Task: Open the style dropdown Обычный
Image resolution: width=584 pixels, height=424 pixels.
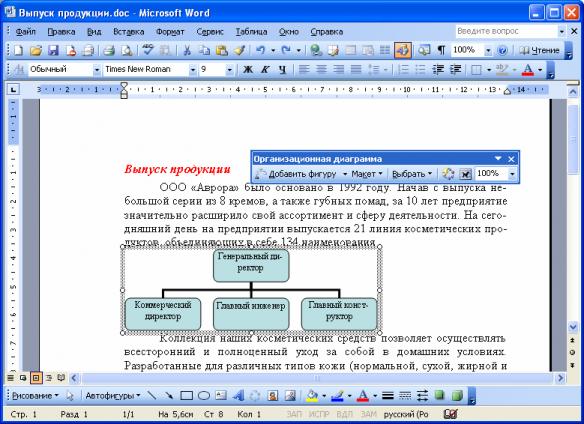Action: click(x=96, y=70)
